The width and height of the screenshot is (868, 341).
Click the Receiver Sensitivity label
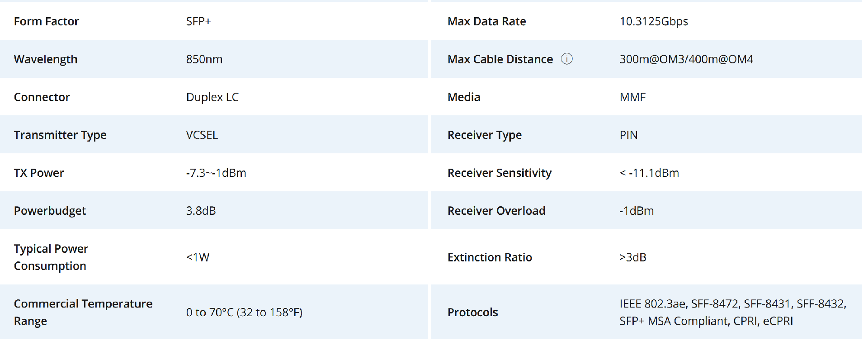pyautogui.click(x=500, y=173)
